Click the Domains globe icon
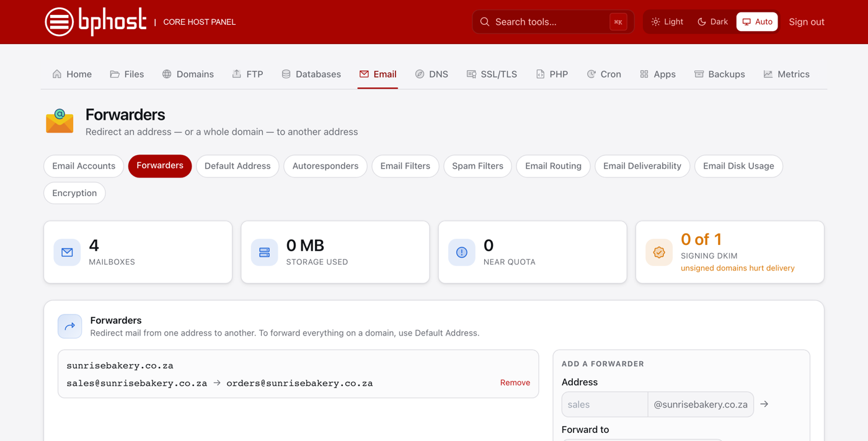868x441 pixels. pos(167,74)
